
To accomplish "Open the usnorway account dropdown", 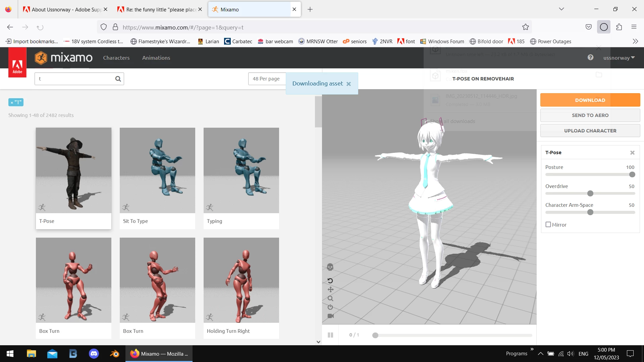I will [619, 58].
